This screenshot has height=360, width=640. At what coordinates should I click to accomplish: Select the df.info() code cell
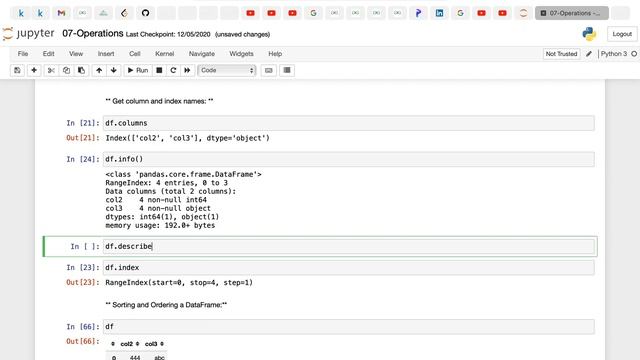click(349, 159)
